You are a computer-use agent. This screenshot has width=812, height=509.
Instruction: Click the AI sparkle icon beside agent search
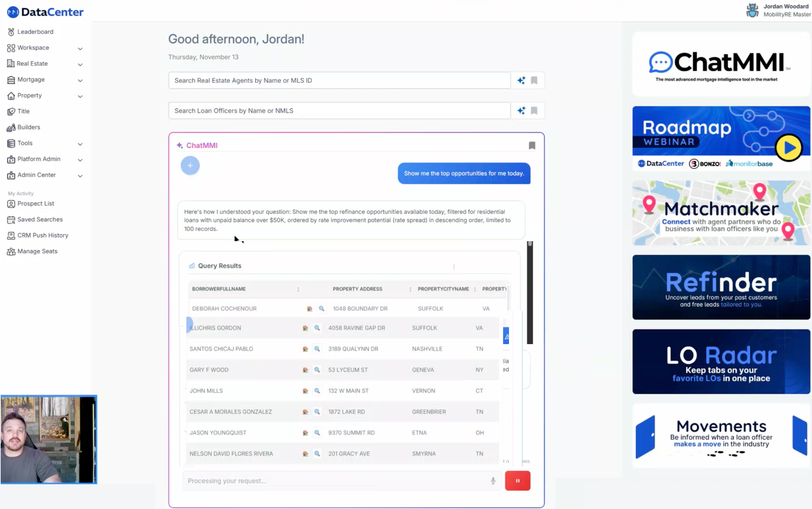click(521, 80)
